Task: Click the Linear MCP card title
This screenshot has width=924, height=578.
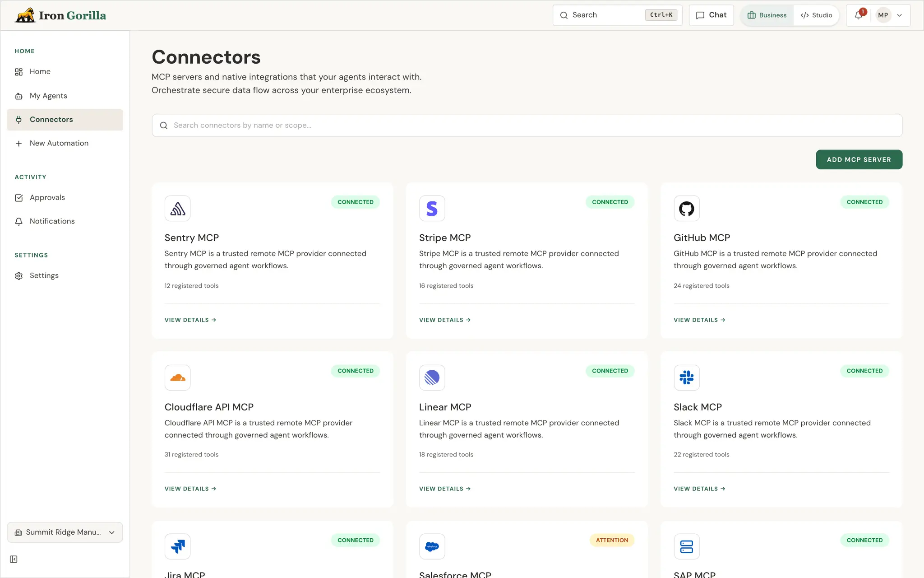Action: pos(445,407)
